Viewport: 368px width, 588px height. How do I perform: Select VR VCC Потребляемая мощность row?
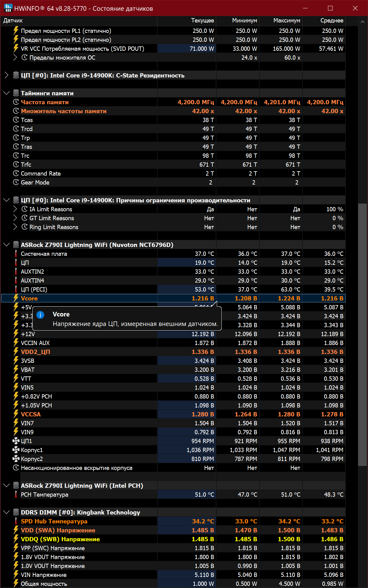coord(173,49)
